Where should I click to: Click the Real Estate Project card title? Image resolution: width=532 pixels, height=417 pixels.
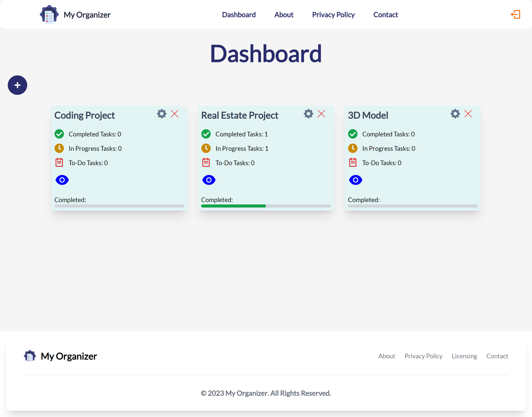click(240, 115)
